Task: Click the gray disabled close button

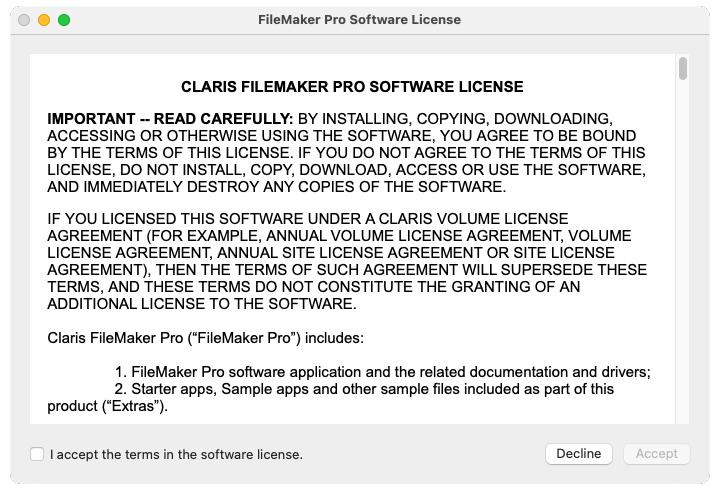Action: [24, 20]
